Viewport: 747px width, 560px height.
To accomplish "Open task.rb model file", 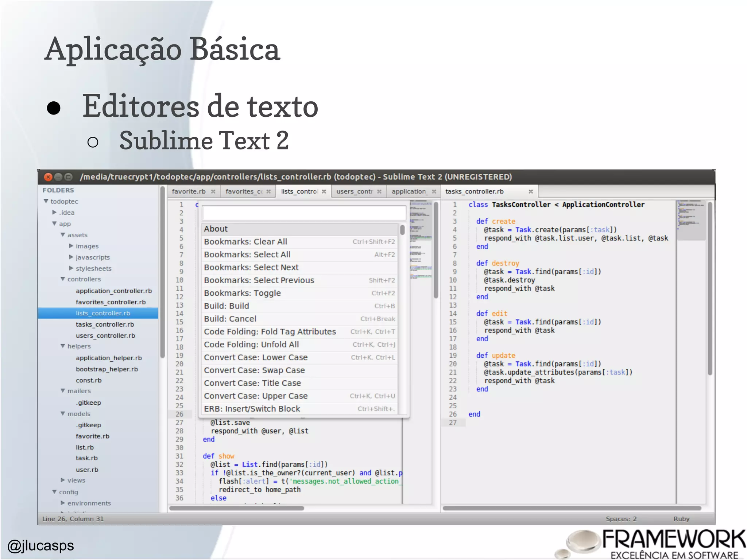I will pyautogui.click(x=86, y=458).
